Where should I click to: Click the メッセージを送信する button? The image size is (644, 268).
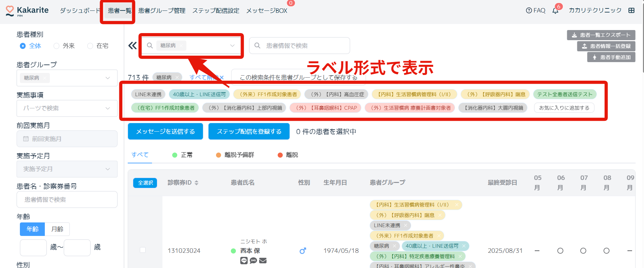(x=165, y=131)
